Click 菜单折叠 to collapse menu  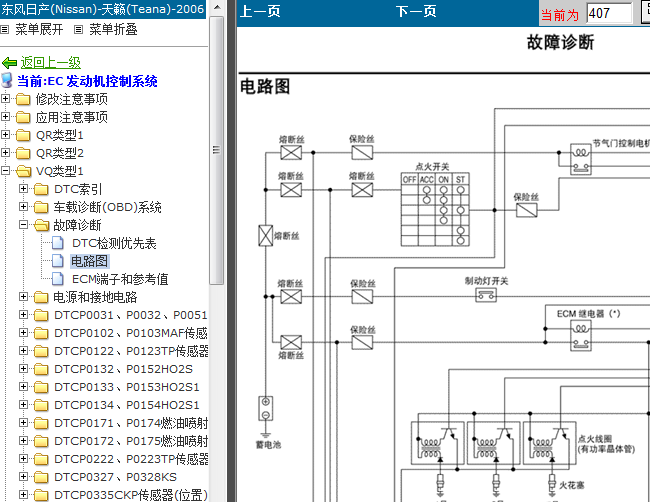point(113,29)
